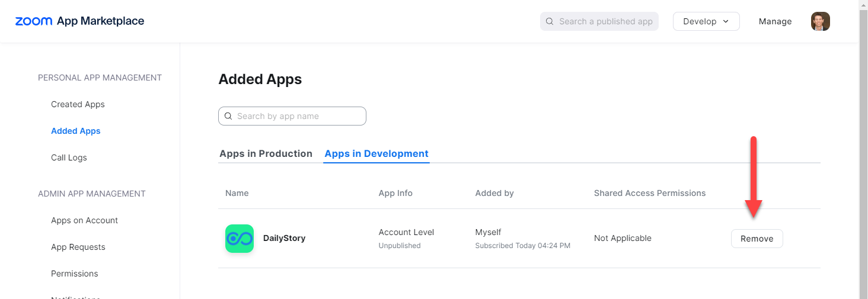
Task: Select the Apps in Development tab
Action: [x=376, y=153]
